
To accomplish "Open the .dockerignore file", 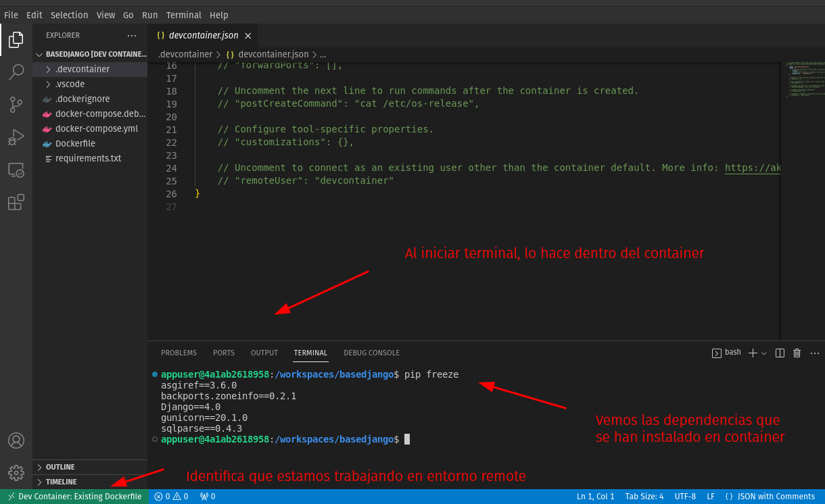I will coord(90,99).
